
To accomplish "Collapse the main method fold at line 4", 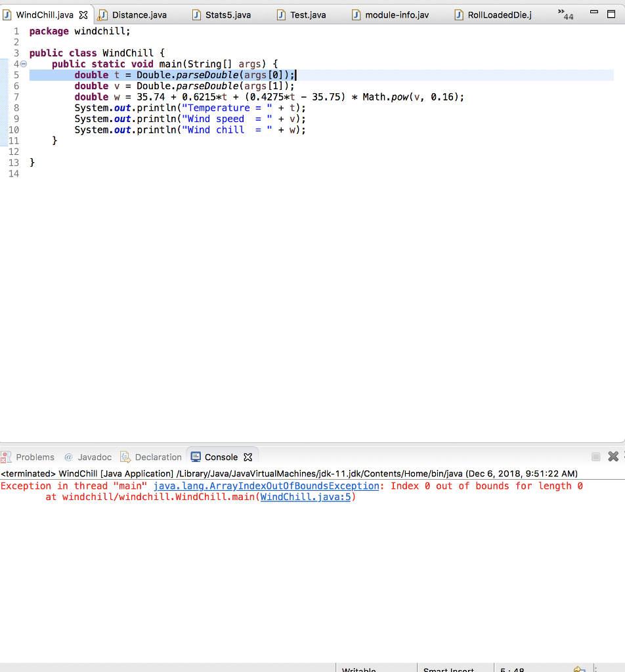I will 22,64.
